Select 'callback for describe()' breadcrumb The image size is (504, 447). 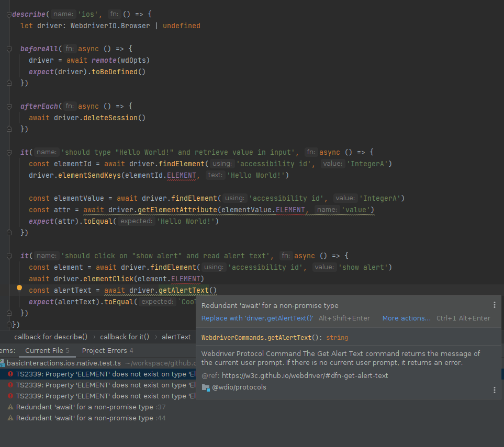pyautogui.click(x=51, y=337)
